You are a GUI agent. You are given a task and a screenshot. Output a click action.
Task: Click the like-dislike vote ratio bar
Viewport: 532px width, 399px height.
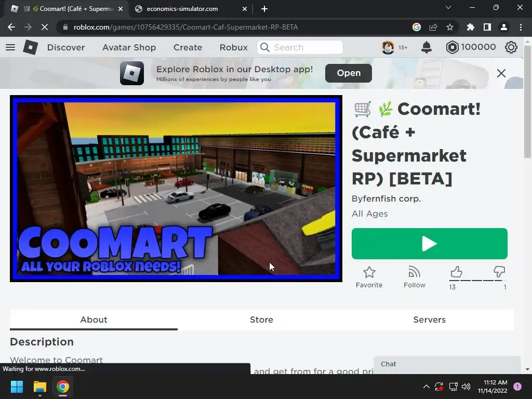click(x=478, y=281)
